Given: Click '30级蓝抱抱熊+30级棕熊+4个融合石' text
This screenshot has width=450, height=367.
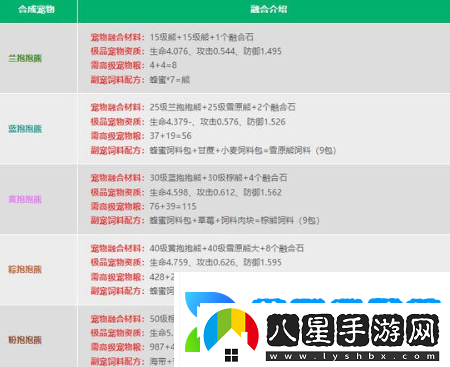Looking at the screenshot, I should (x=218, y=178).
